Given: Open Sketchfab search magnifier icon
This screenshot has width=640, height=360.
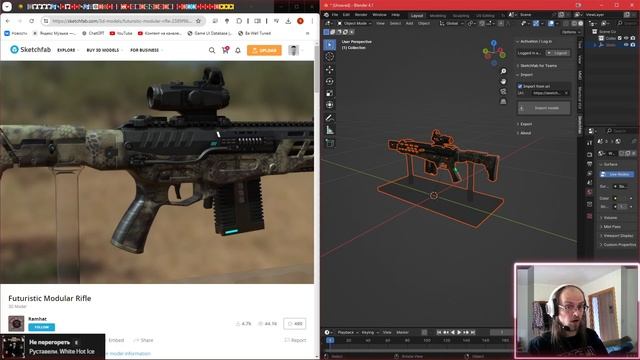Looking at the screenshot, I should point(211,50).
